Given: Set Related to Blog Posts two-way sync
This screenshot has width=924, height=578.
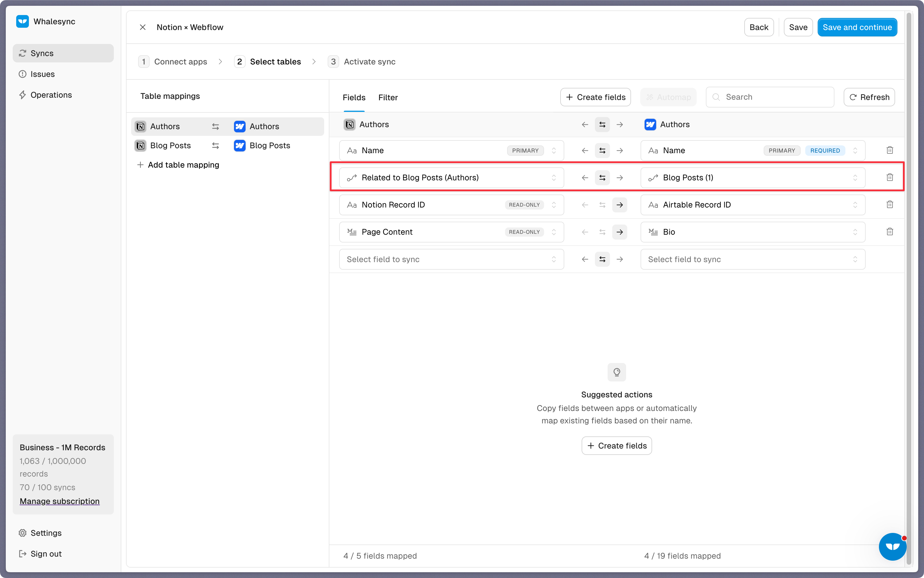Looking at the screenshot, I should click(602, 178).
